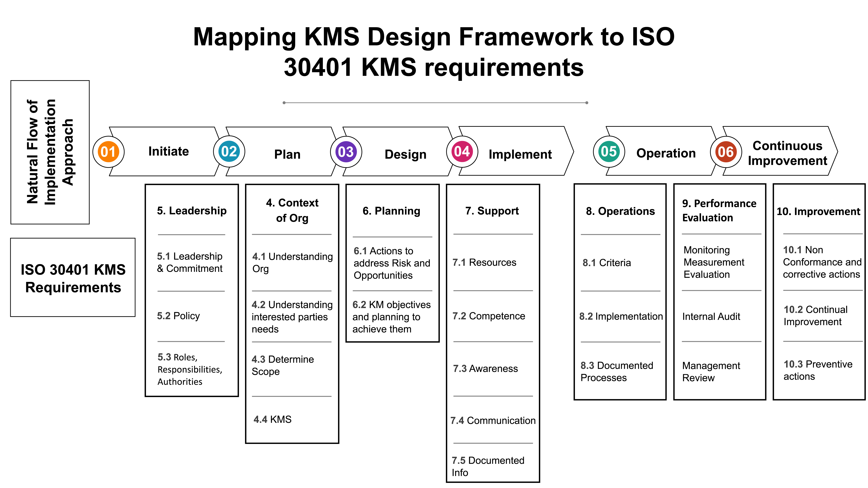Screen dimensions: 868x488
Task: Select the orange 01 step circle icon
Action: 109,152
